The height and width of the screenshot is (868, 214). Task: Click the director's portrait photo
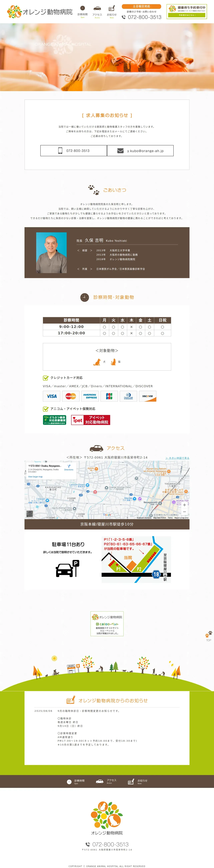(x=51, y=252)
